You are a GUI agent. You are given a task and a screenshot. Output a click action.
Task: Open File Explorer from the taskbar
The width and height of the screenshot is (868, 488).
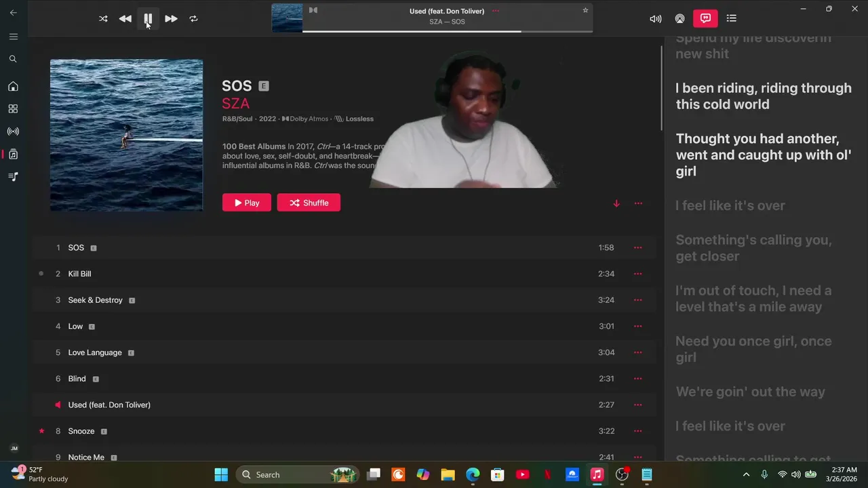point(448,474)
